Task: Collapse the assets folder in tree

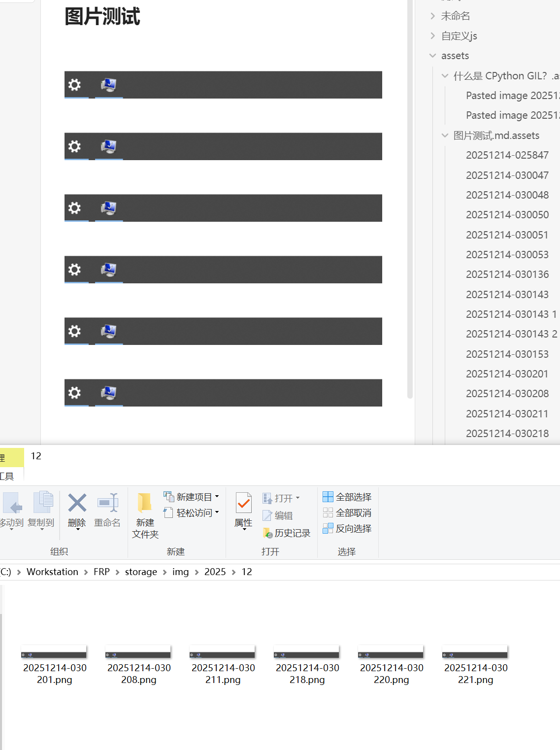Action: 432,56
